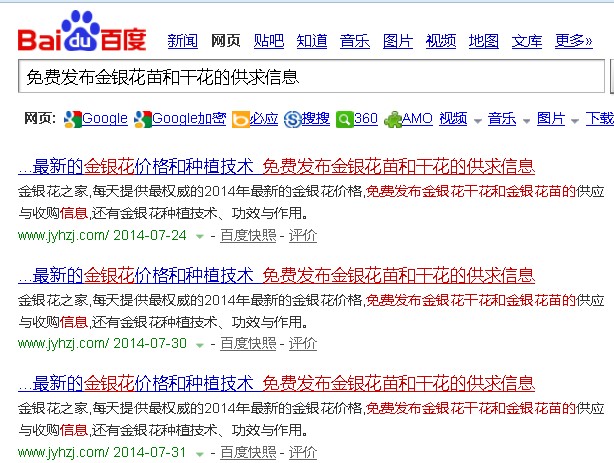This screenshot has width=614, height=463.
Task: Click URL www.jyhzj.com/ 2014-07-30
Action: [102, 344]
